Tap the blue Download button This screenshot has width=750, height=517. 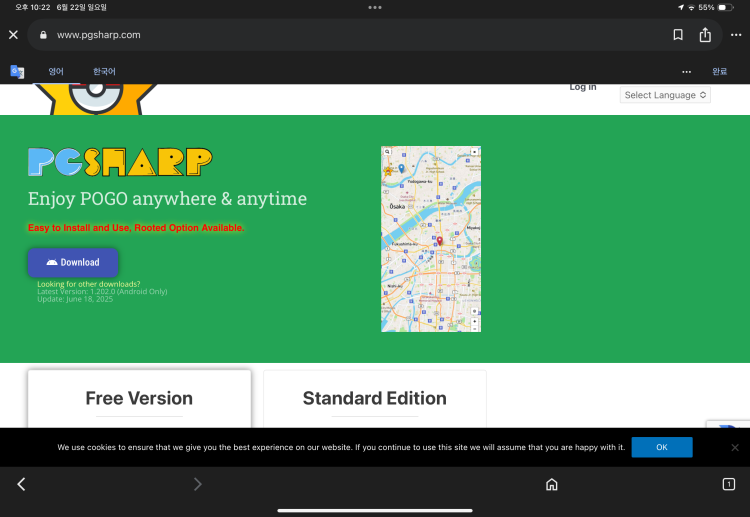(x=73, y=263)
